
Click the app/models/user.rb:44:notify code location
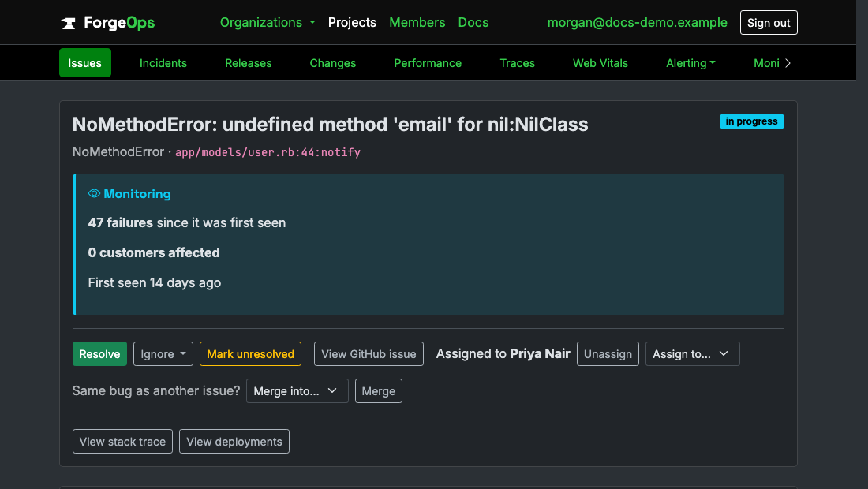(x=268, y=152)
